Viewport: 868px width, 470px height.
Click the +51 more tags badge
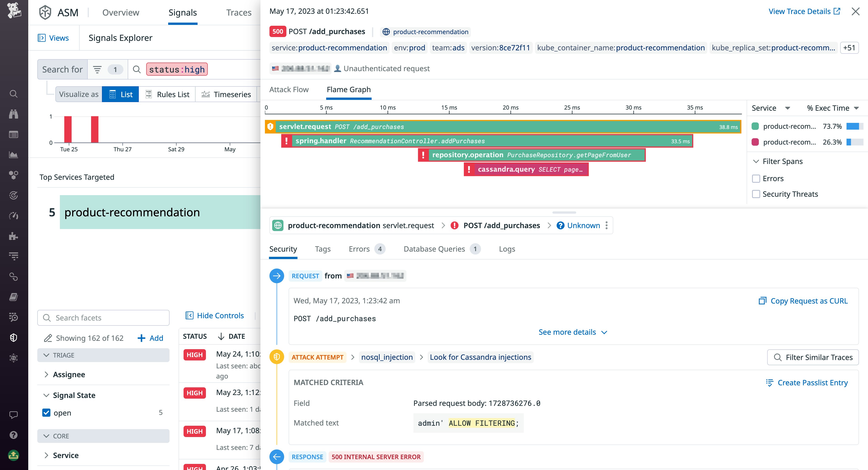point(849,48)
